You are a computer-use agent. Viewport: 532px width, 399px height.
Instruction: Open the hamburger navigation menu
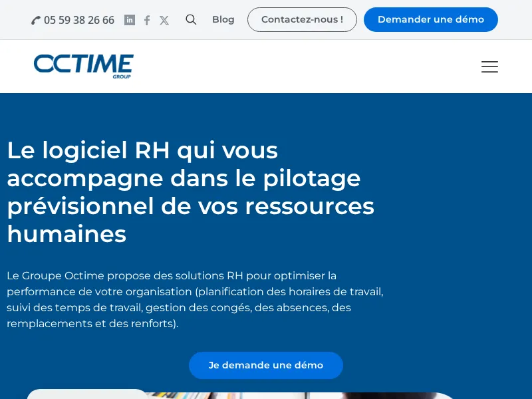click(x=489, y=67)
